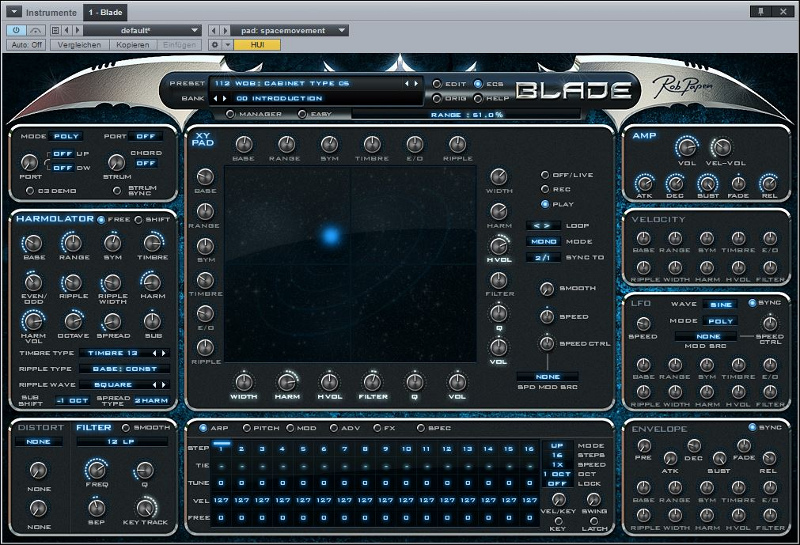The image size is (800, 545).
Task: Click previous Timbre Type arrow
Action: tap(155, 353)
